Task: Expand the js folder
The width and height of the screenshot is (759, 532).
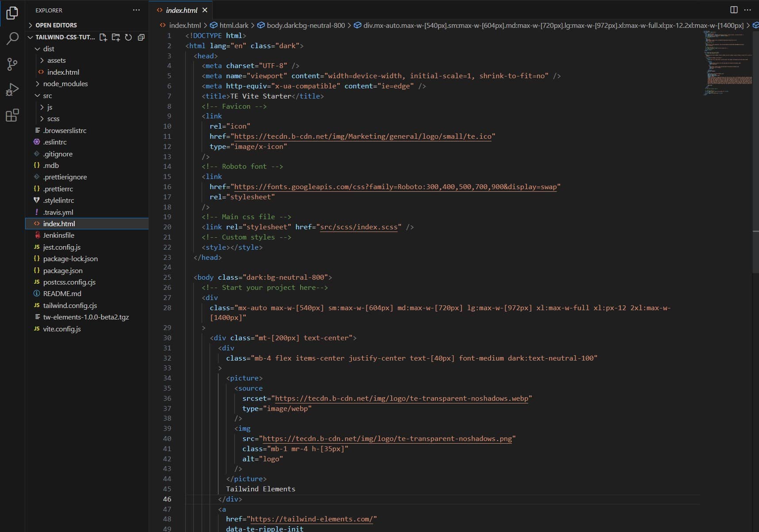Action: [87, 107]
